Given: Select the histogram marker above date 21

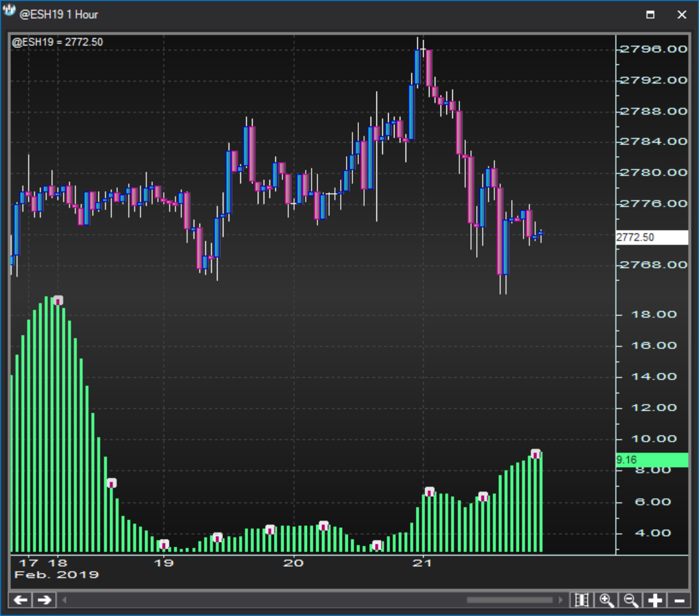Looking at the screenshot, I should pos(430,492).
